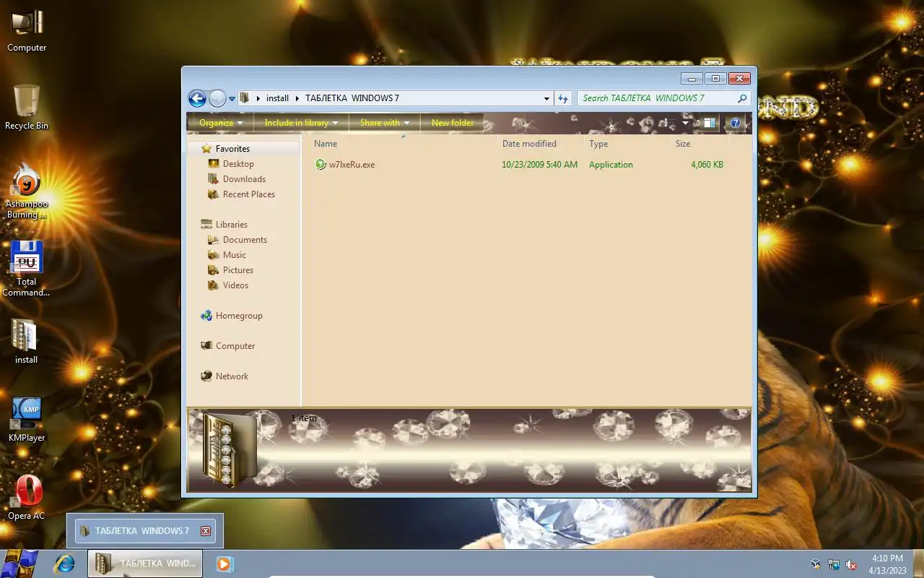This screenshot has width=924, height=578.
Task: Open the More view options dropdown arrow
Action: tap(685, 123)
